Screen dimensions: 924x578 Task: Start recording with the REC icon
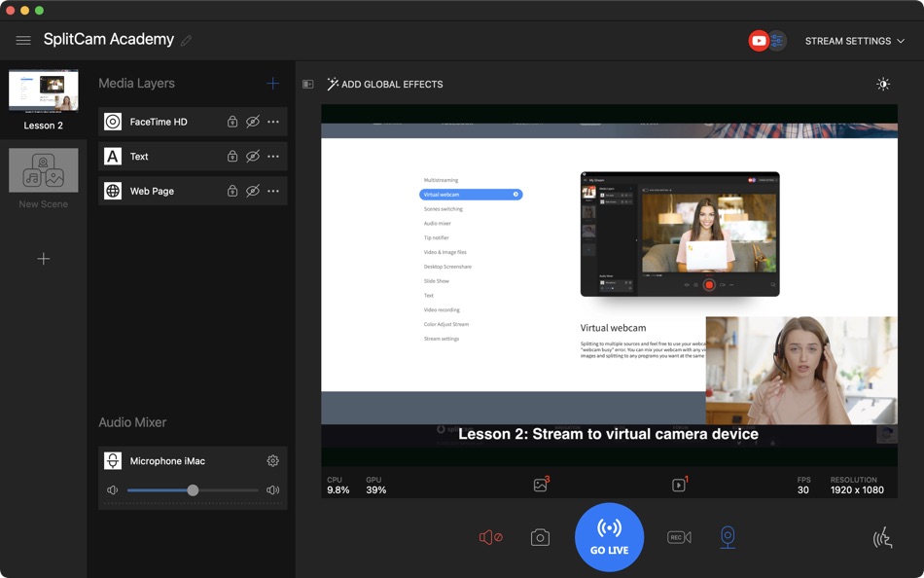tap(679, 537)
